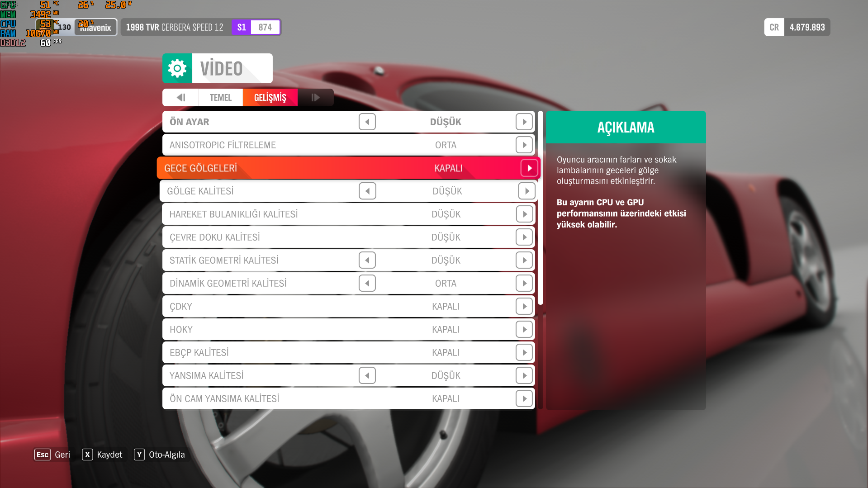868x488 pixels.
Task: Raise STATİK GEOMETRİ KALİTESİ with right arrow
Action: [x=524, y=260]
